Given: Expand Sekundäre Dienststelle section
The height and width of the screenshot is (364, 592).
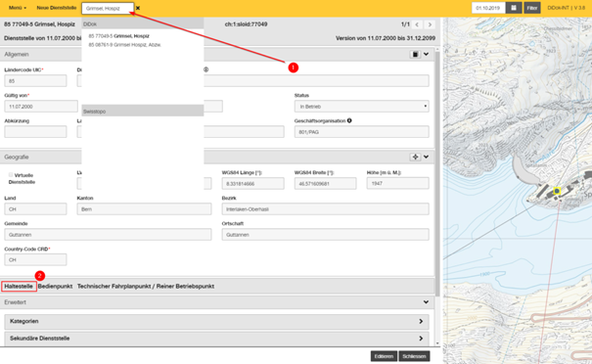Looking at the screenshot, I should 216,339.
